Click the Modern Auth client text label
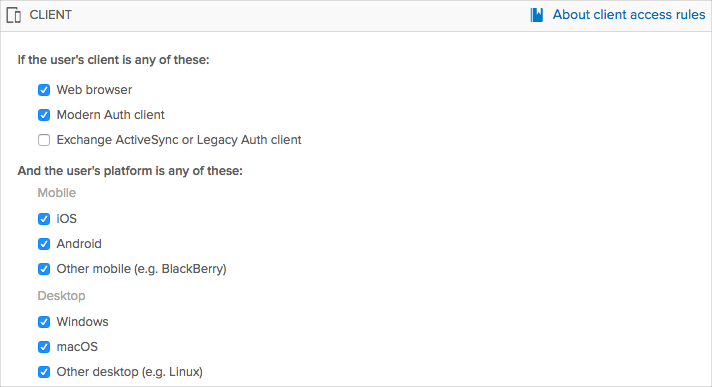 pyautogui.click(x=110, y=115)
